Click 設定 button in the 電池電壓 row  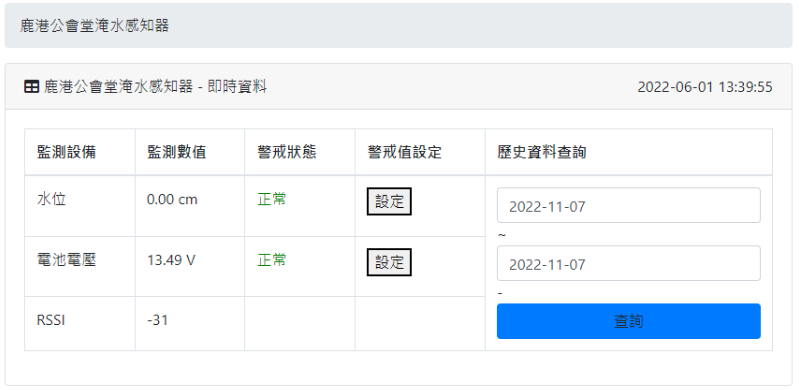pos(389,262)
